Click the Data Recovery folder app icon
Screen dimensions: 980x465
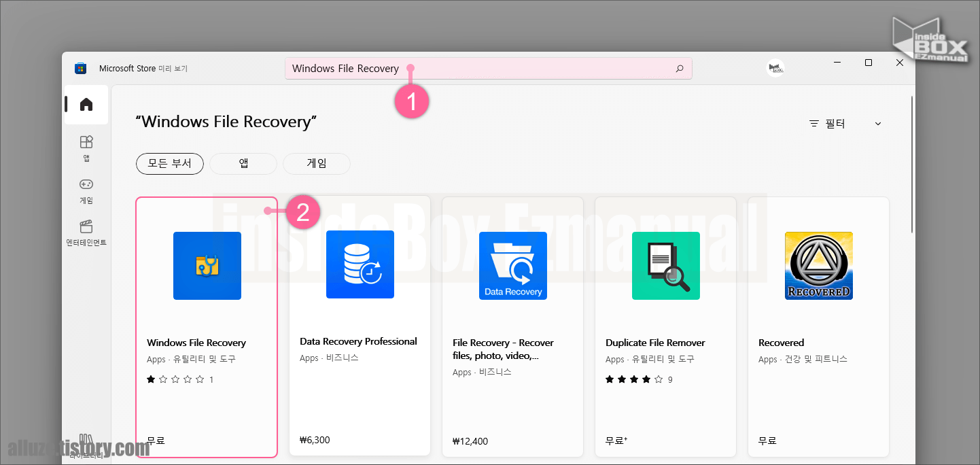[513, 266]
